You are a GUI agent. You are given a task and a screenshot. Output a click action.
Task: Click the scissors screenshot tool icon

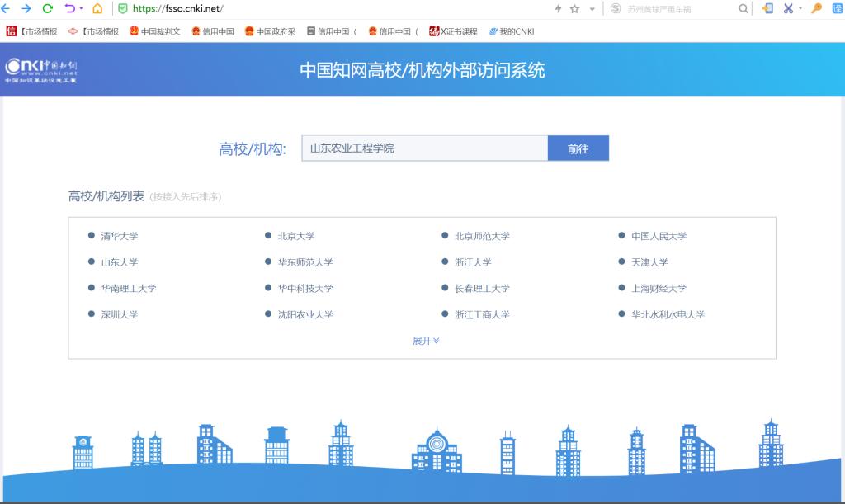(788, 8)
